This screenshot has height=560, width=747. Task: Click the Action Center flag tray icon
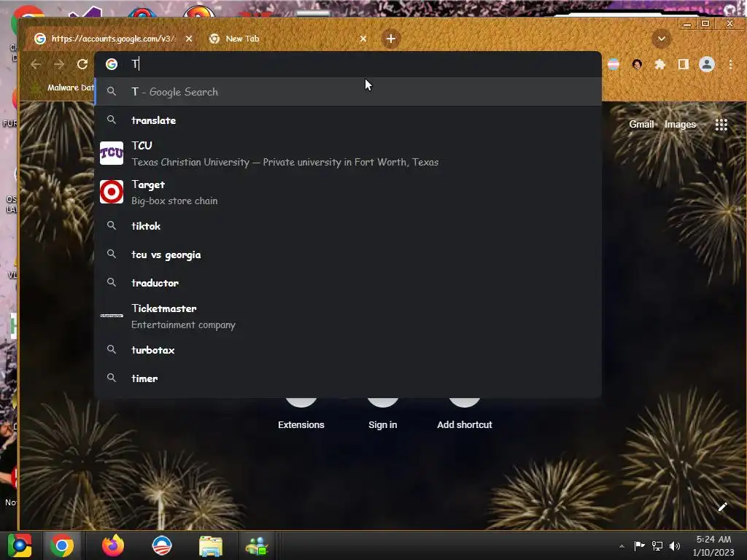(x=639, y=545)
